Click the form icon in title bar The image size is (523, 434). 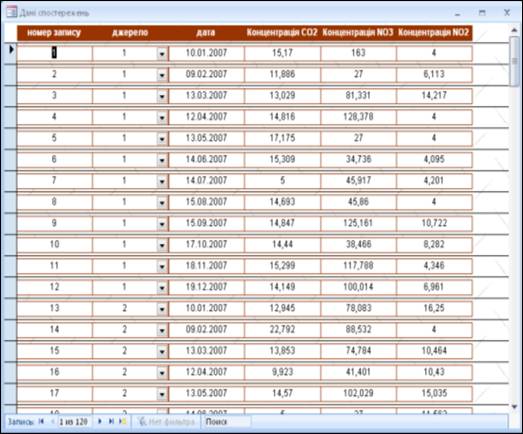pos(12,12)
